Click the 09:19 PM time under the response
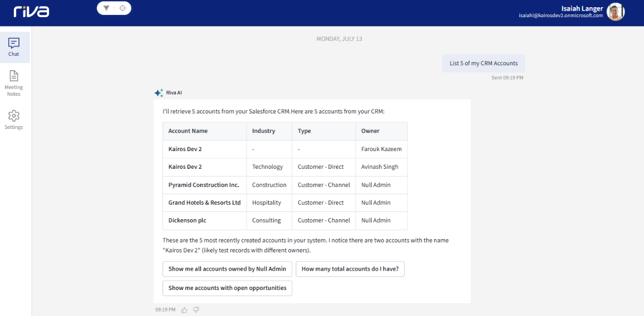This screenshot has width=644, height=316. pos(165,309)
